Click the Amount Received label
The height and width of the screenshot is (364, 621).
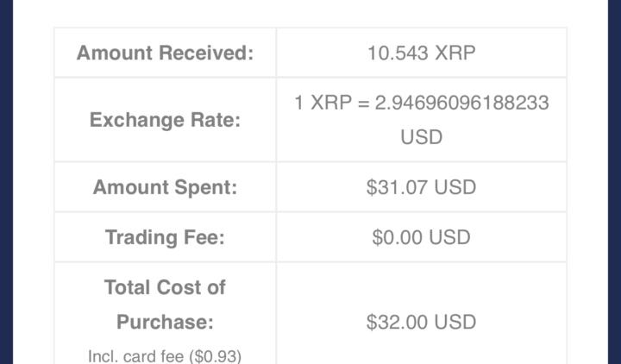click(165, 53)
